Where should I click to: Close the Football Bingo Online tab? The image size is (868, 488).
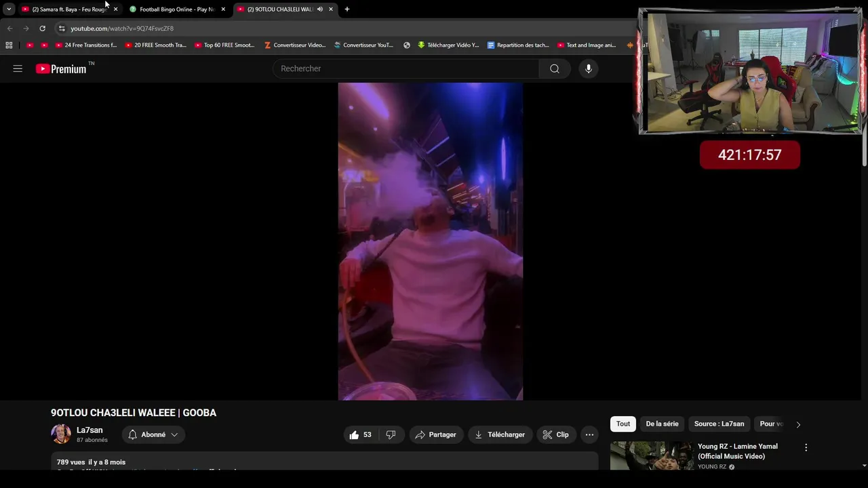223,9
